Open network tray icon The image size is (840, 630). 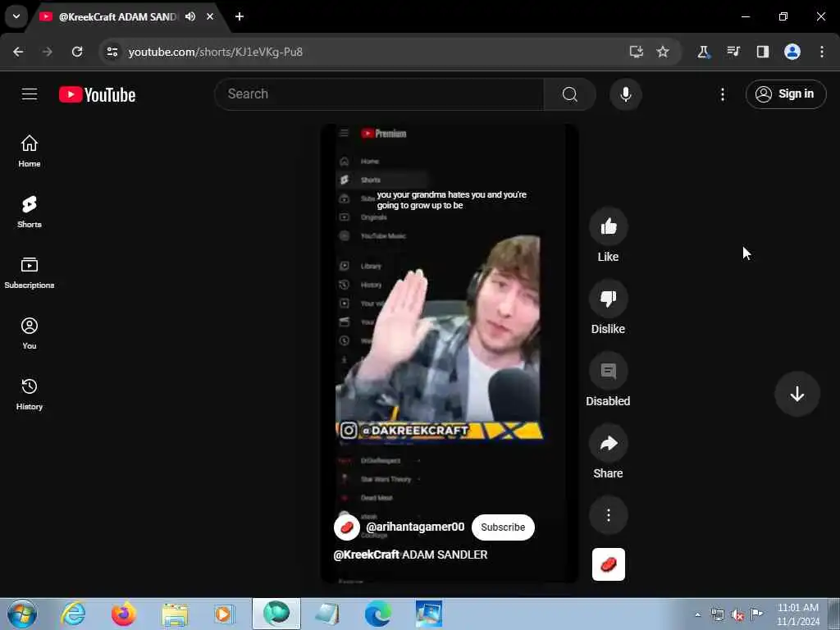(717, 614)
